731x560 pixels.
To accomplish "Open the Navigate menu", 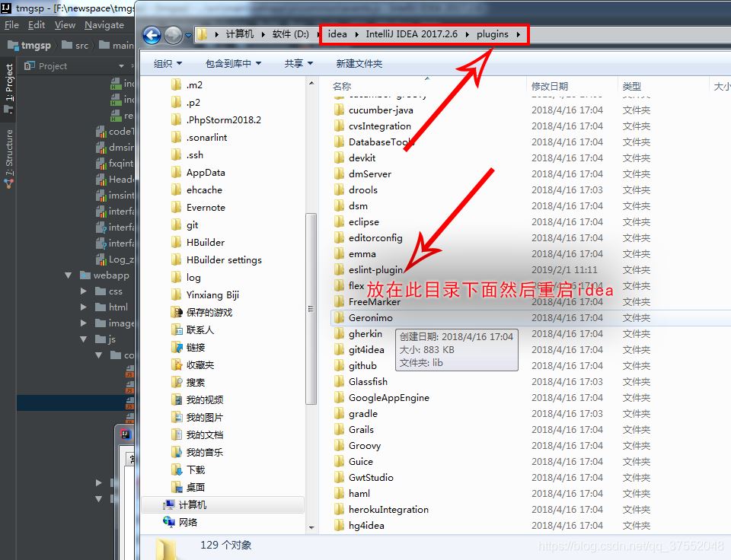I will pyautogui.click(x=104, y=24).
